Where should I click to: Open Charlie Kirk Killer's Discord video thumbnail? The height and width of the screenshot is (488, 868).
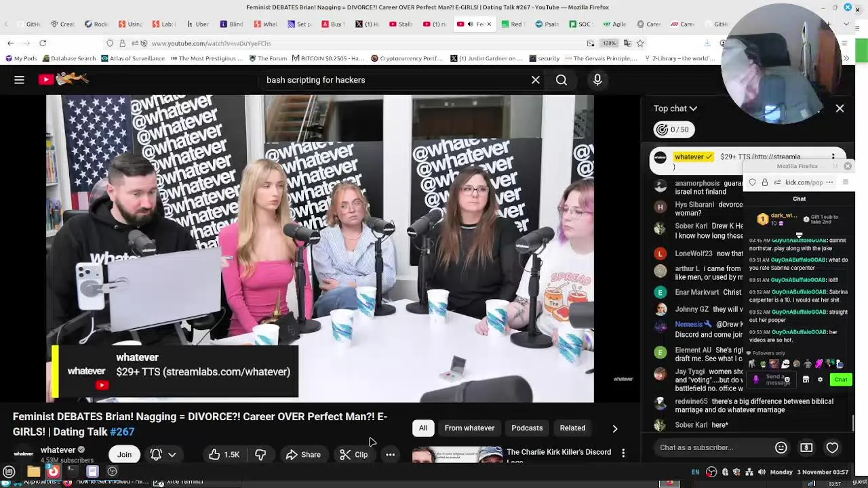[x=458, y=455]
